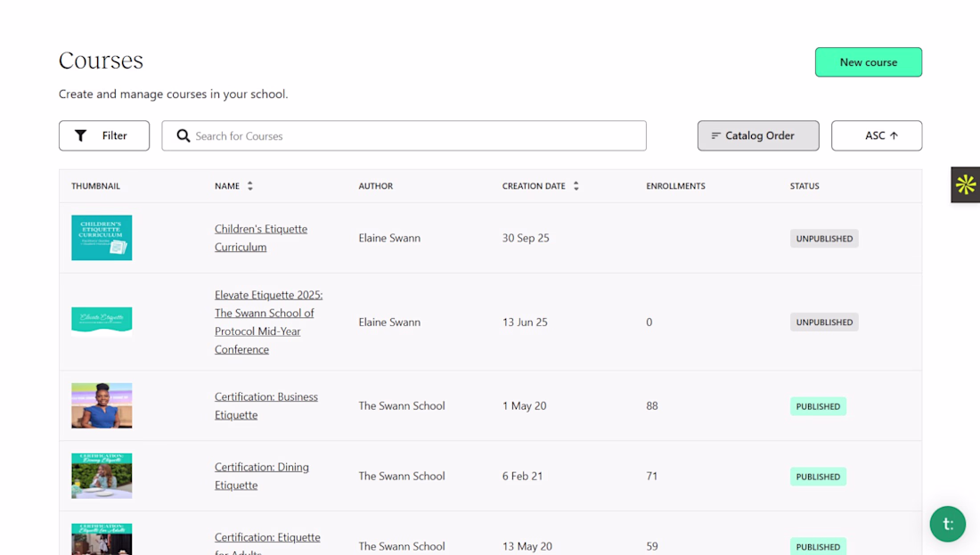
Task: Sort by Creation Date column arrows
Action: point(576,185)
